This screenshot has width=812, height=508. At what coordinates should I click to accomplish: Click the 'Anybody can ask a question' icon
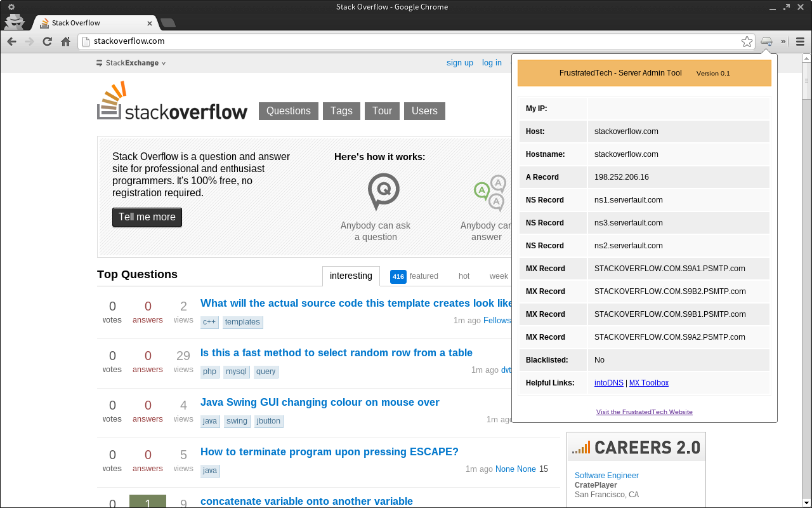pos(383,192)
